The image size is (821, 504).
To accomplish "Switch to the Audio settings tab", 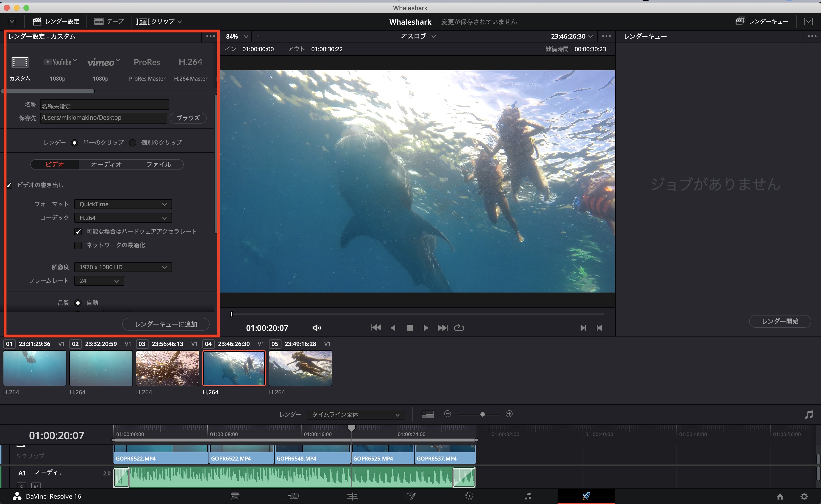I will 106,164.
